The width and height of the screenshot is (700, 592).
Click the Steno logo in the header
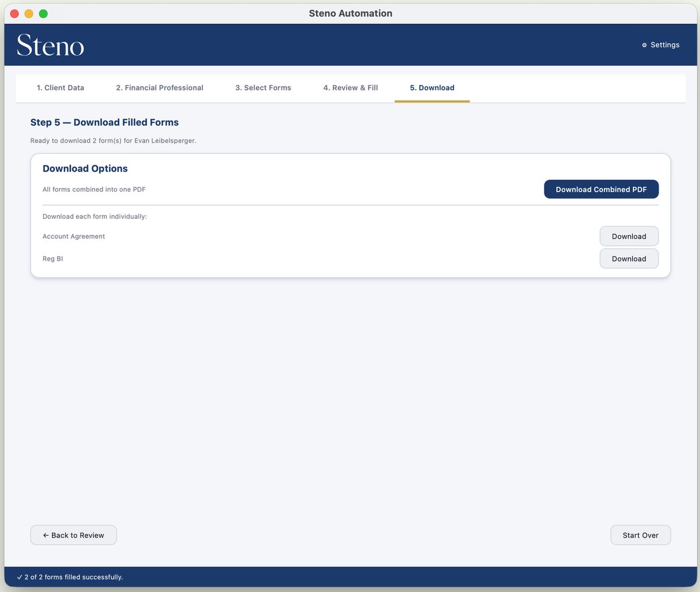coord(50,45)
